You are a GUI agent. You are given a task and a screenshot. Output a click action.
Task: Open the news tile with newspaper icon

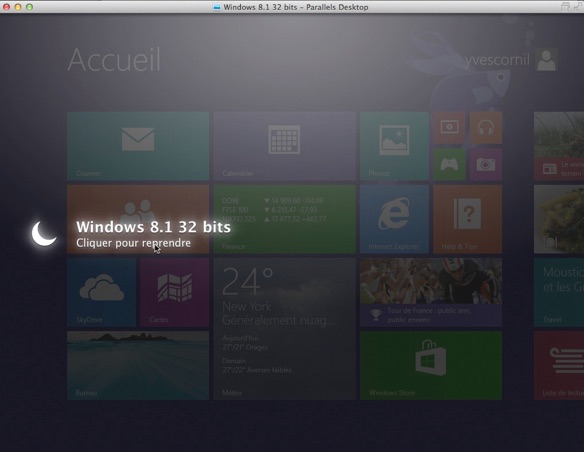pyautogui.click(x=559, y=146)
